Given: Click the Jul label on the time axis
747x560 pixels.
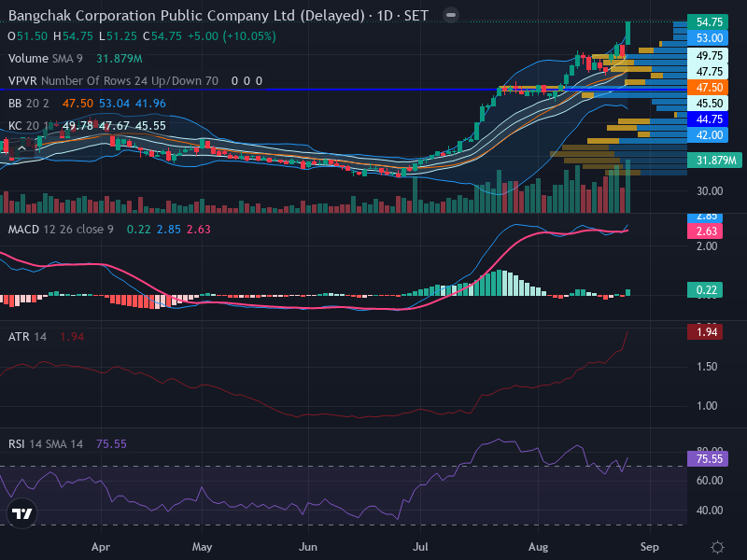Looking at the screenshot, I should (x=420, y=547).
